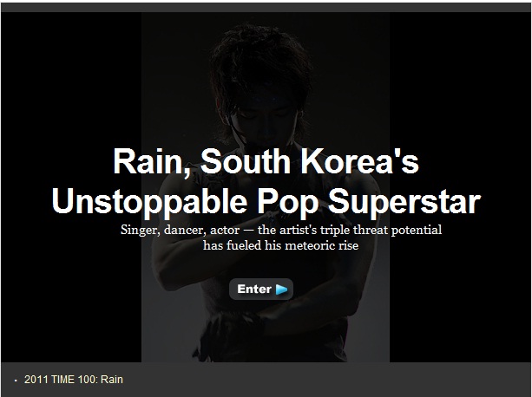Click the blue play arrow icon
Viewport: 532px width, 397px height.
point(281,290)
